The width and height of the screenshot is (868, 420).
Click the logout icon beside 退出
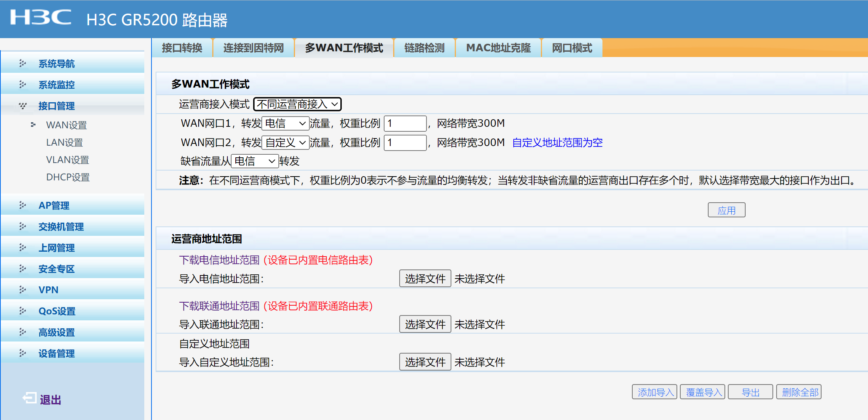point(29,398)
